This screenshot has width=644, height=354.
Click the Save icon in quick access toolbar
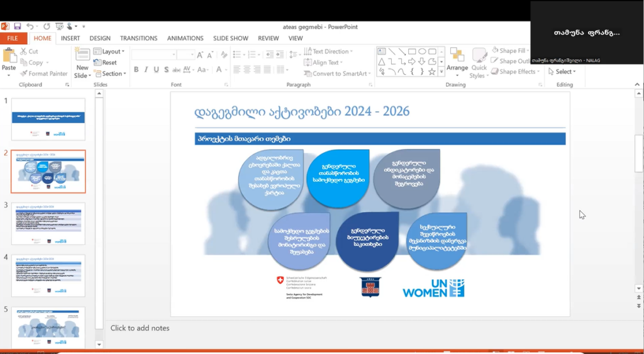tap(18, 26)
